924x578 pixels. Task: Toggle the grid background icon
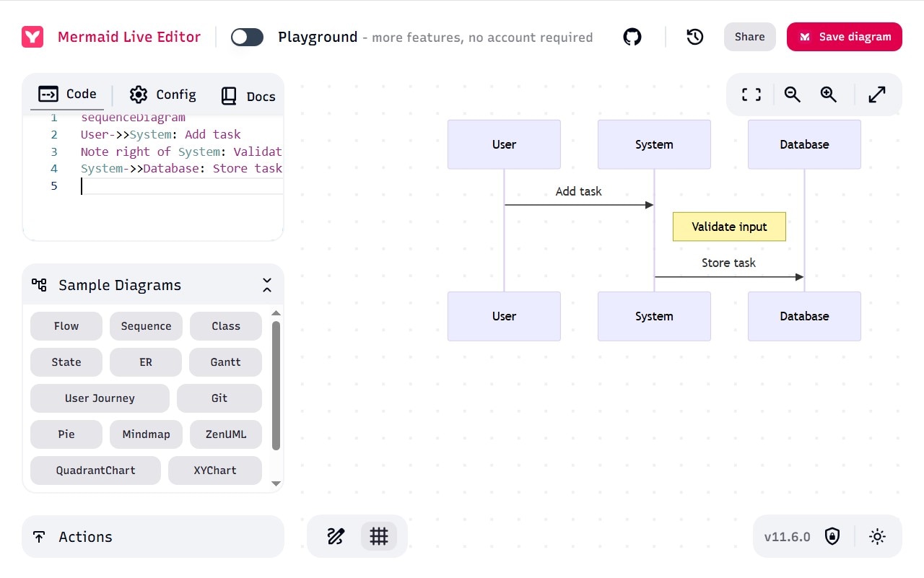point(379,536)
